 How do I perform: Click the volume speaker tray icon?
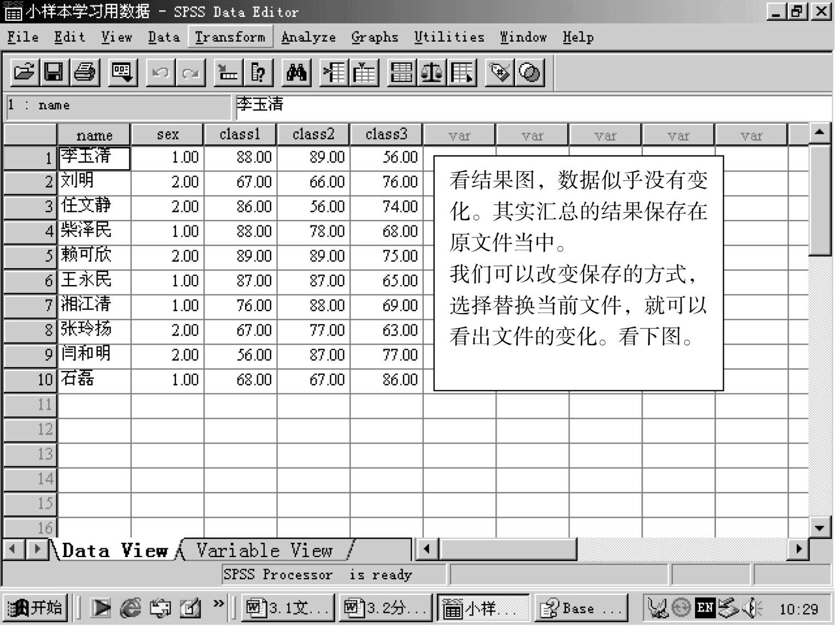[x=752, y=608]
